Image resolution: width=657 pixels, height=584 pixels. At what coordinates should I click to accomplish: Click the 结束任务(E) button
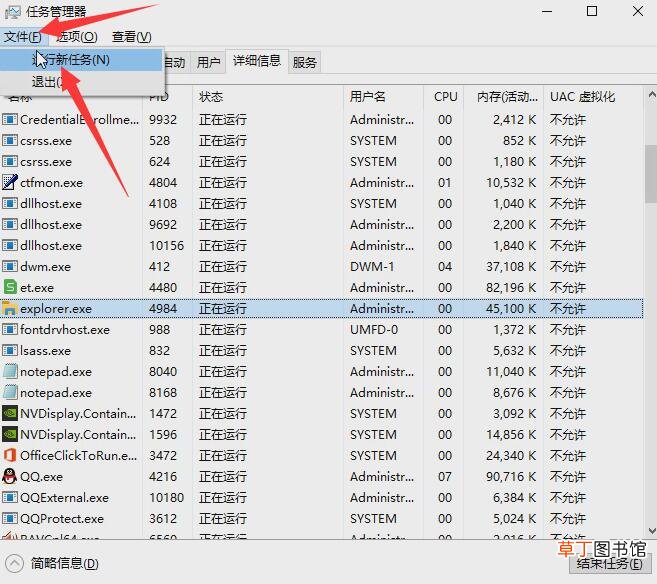tap(610, 564)
